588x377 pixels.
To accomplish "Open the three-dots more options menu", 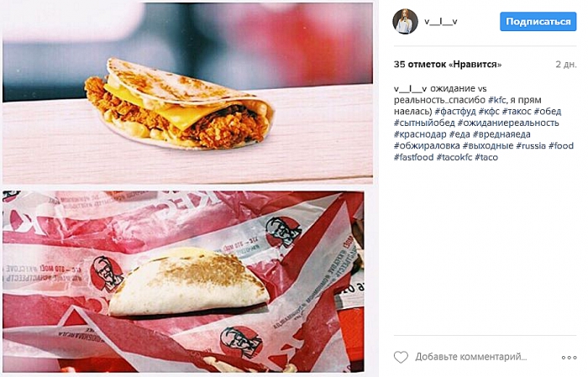I will 569,358.
